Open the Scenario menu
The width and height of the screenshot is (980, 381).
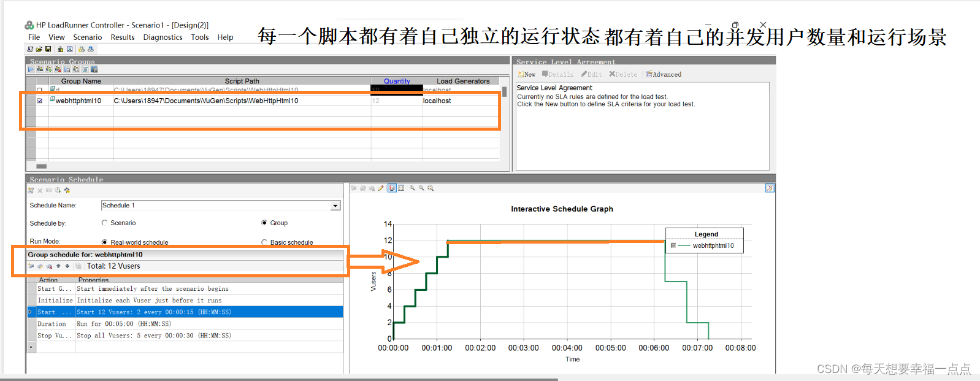point(88,37)
